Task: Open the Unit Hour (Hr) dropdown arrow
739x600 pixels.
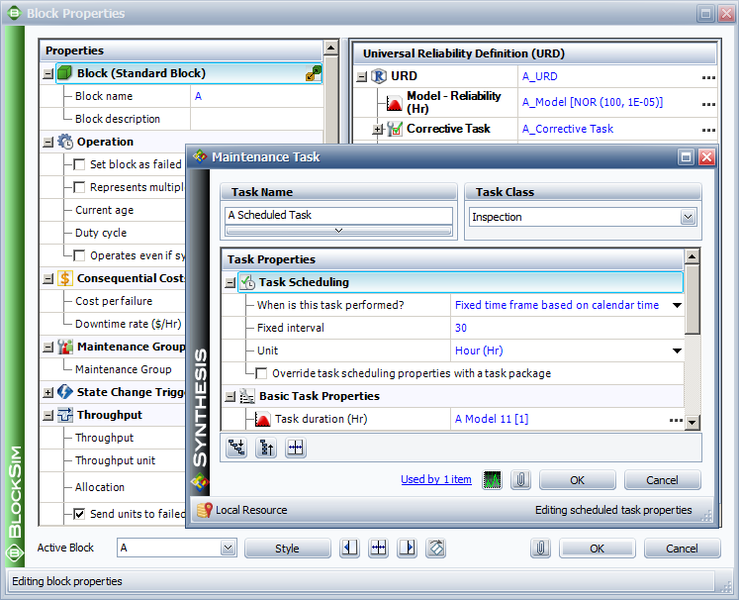Action: click(x=677, y=351)
